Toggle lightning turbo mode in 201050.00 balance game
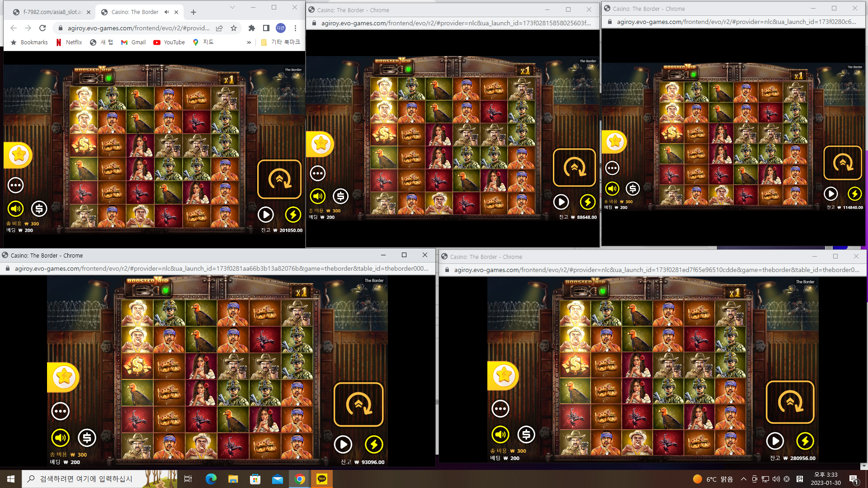This screenshot has width=868, height=488. pos(293,215)
